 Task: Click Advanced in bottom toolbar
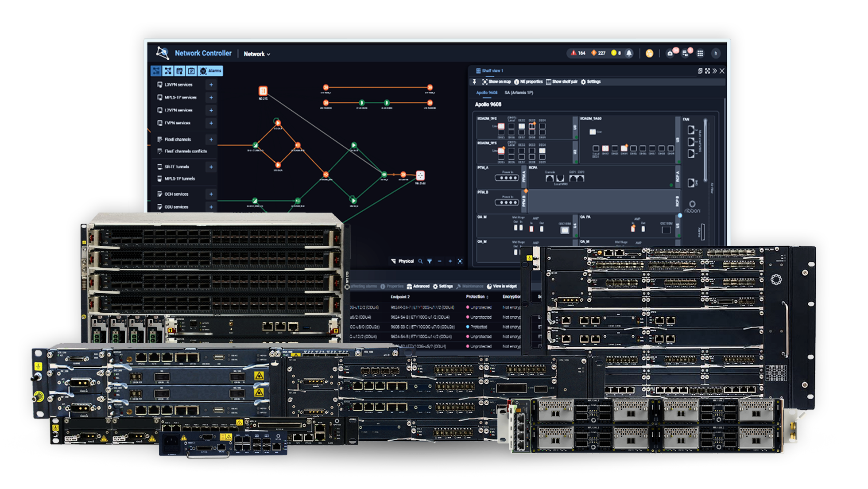(x=418, y=287)
